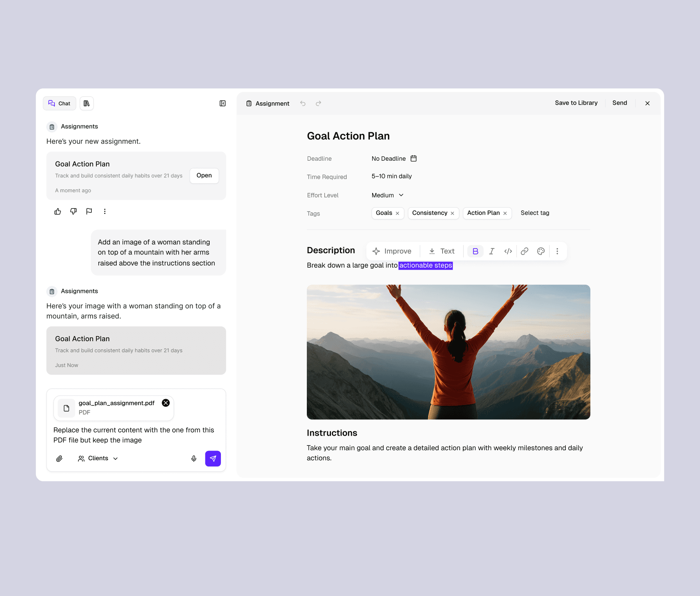700x596 pixels.
Task: Click the PDF file icon of the attachment
Action: [x=66, y=408]
